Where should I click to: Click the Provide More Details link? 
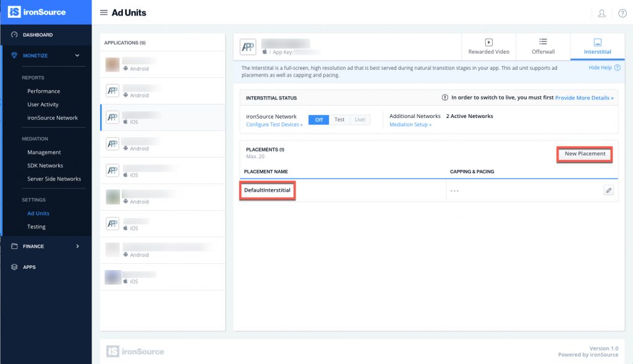[584, 98]
